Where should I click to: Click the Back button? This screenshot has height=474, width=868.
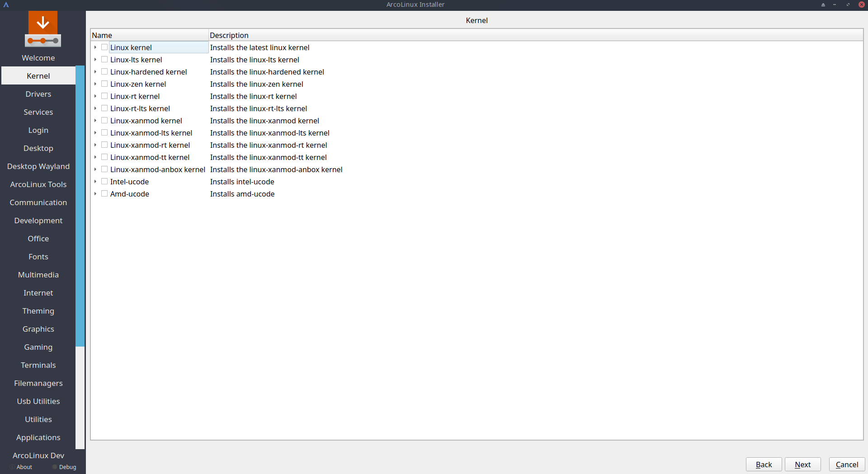(x=764, y=465)
